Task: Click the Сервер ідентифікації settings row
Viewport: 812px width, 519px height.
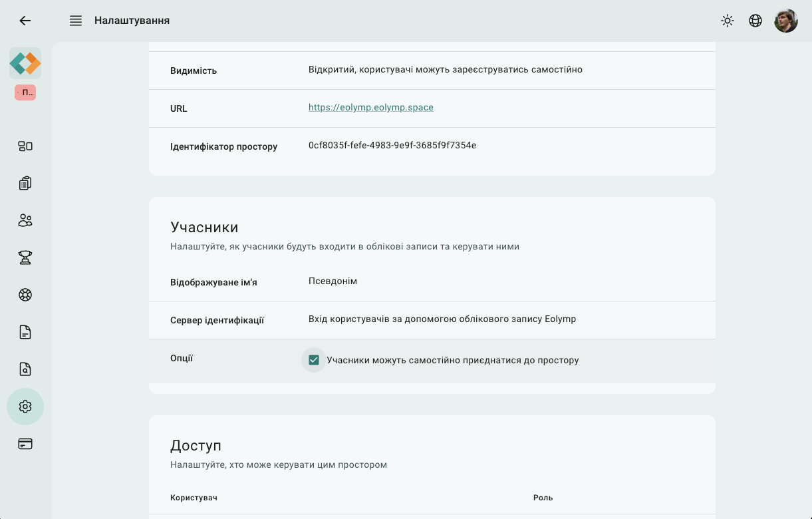Action: click(x=432, y=320)
